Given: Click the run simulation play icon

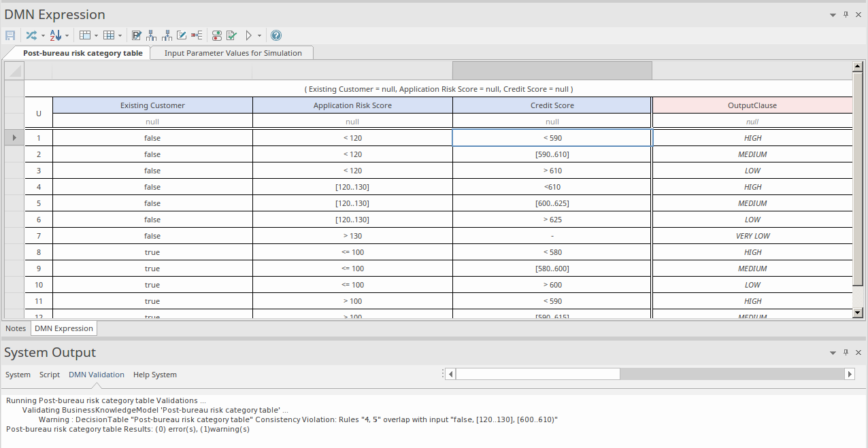Looking at the screenshot, I should [249, 35].
